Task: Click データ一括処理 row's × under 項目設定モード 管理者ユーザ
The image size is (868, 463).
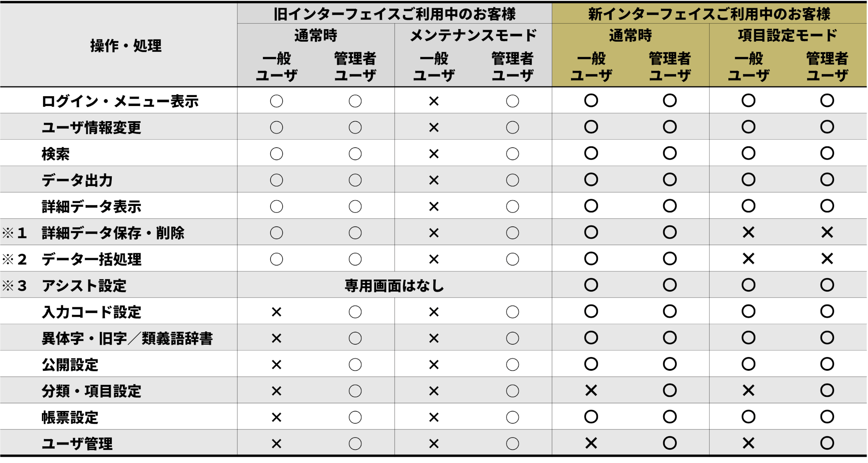Action: 827,259
